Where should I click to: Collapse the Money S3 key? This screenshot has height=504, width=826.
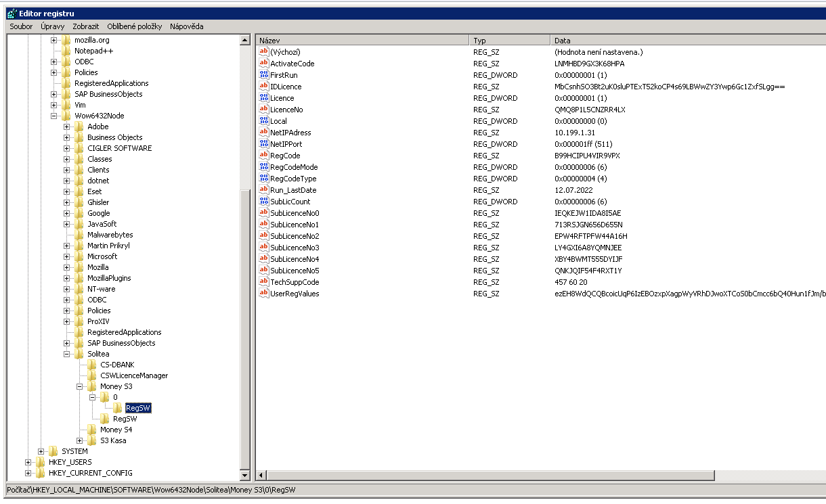click(x=80, y=386)
